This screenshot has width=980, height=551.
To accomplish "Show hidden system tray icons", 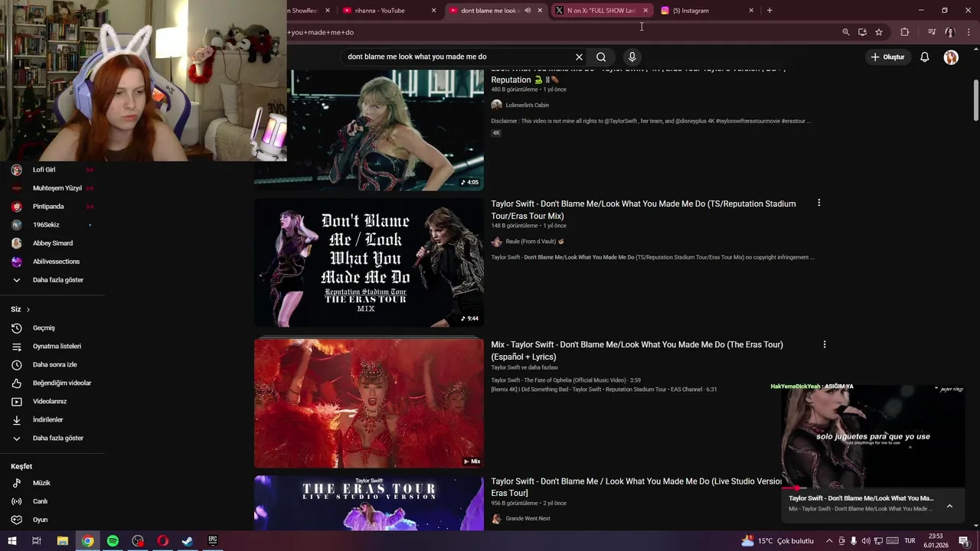I will click(828, 541).
